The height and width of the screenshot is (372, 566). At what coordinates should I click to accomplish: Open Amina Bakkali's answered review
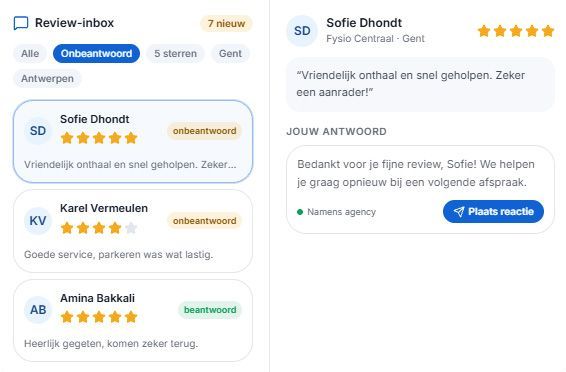coord(133,320)
